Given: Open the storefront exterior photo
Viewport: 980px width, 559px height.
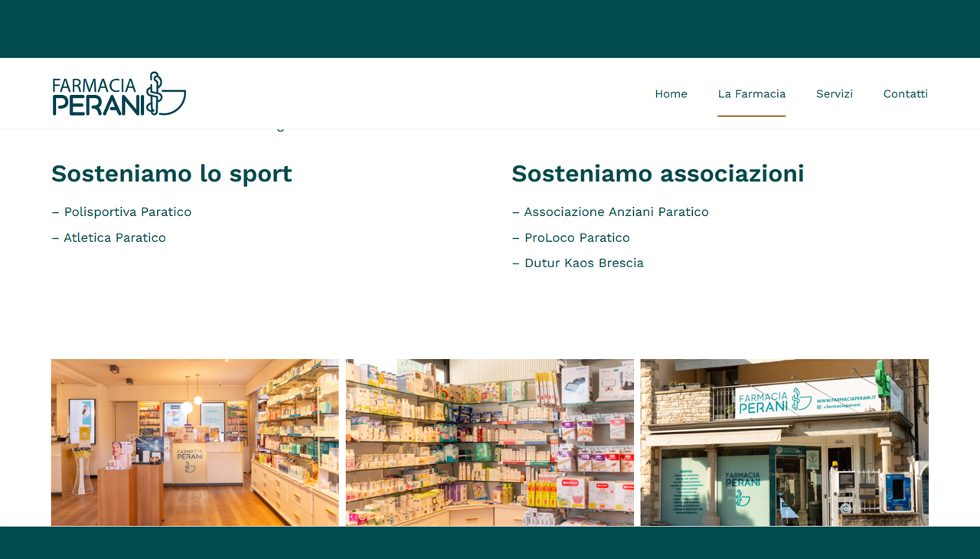Looking at the screenshot, I should [x=785, y=443].
